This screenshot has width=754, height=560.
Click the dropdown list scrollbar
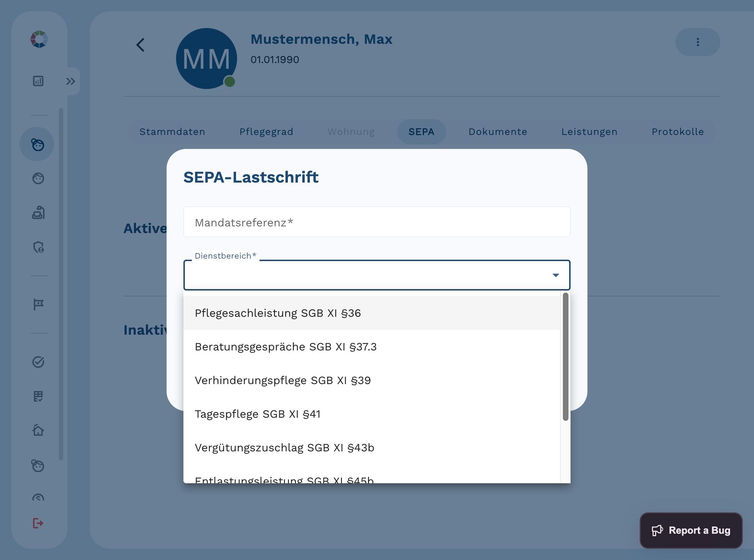tap(565, 357)
